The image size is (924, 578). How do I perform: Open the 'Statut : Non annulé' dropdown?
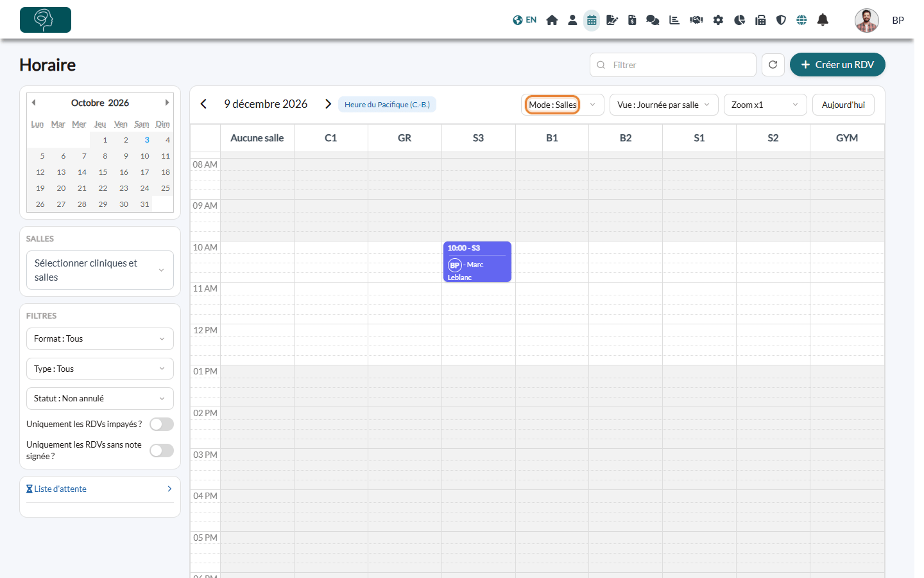pyautogui.click(x=100, y=399)
